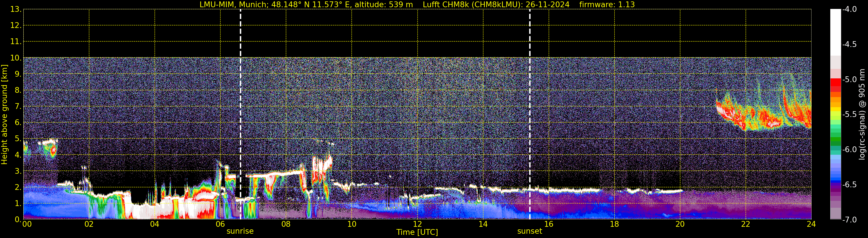Click the 'sunrise' label below the axis
Image resolution: width=868 pixels, height=238 pixels.
(x=240, y=231)
